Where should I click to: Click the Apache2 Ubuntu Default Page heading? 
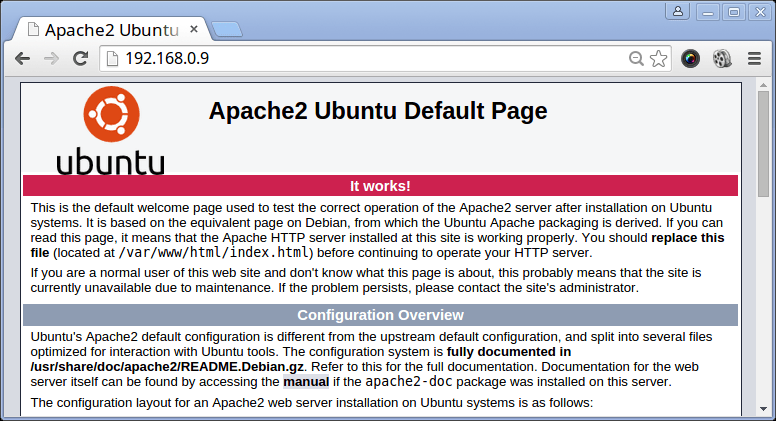378,111
